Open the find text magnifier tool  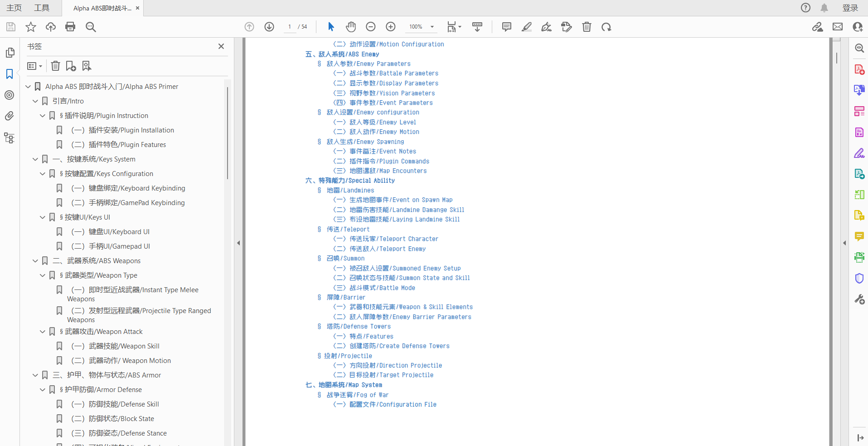click(91, 27)
